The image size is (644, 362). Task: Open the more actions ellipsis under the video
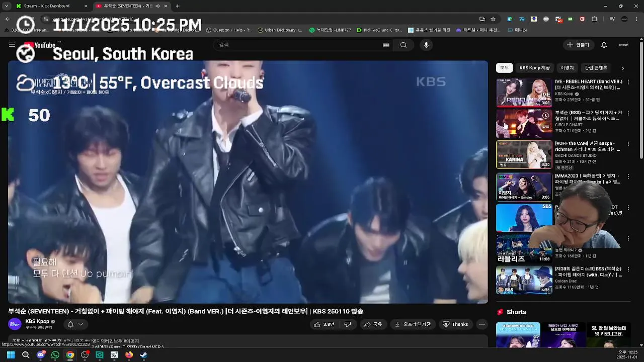point(482,324)
